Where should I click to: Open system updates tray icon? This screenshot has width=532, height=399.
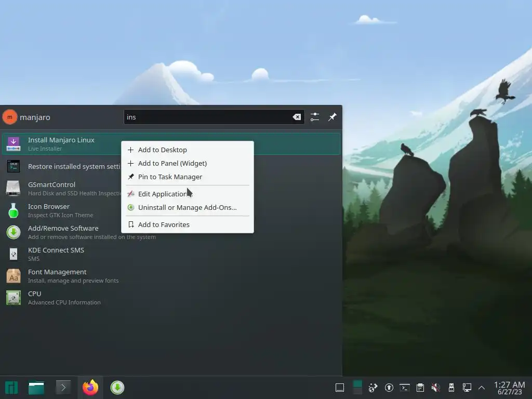(389, 388)
